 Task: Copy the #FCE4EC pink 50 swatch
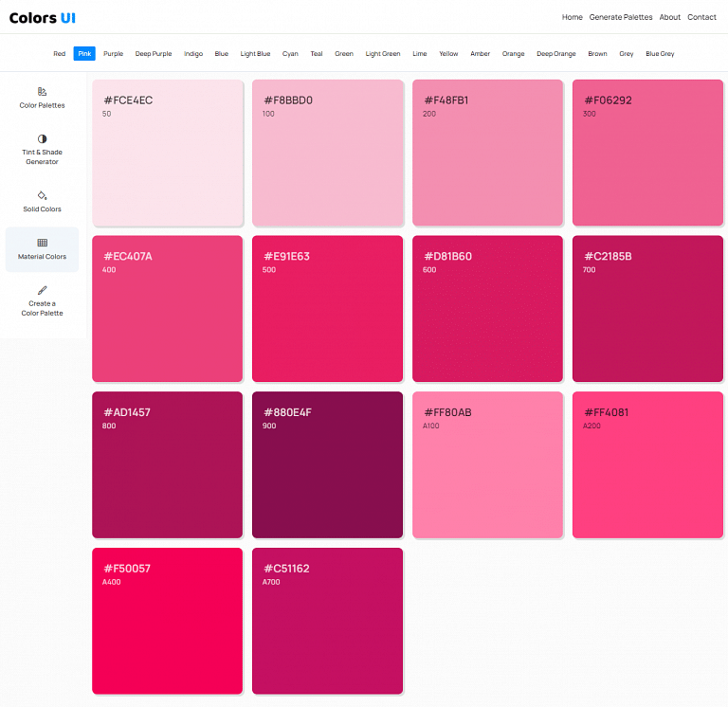[168, 154]
